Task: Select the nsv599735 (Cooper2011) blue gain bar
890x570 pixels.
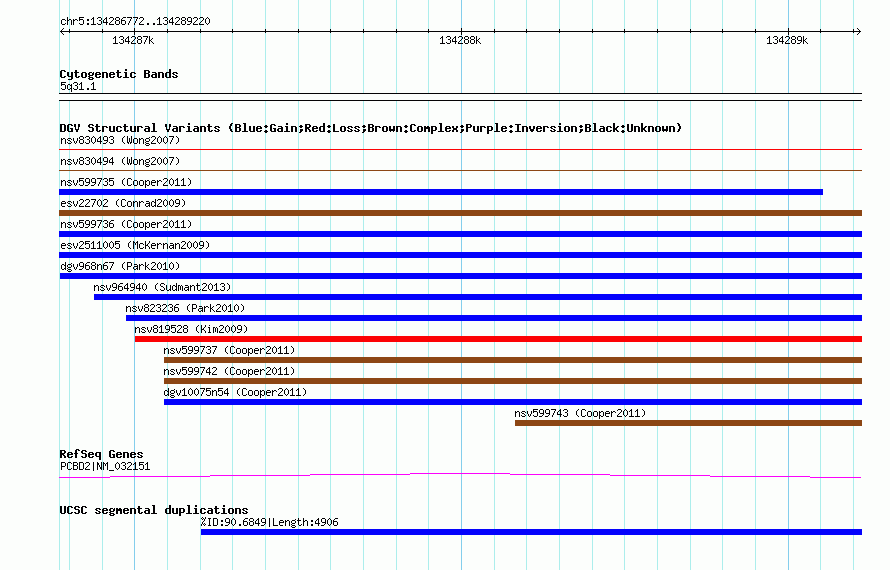Action: point(441,192)
